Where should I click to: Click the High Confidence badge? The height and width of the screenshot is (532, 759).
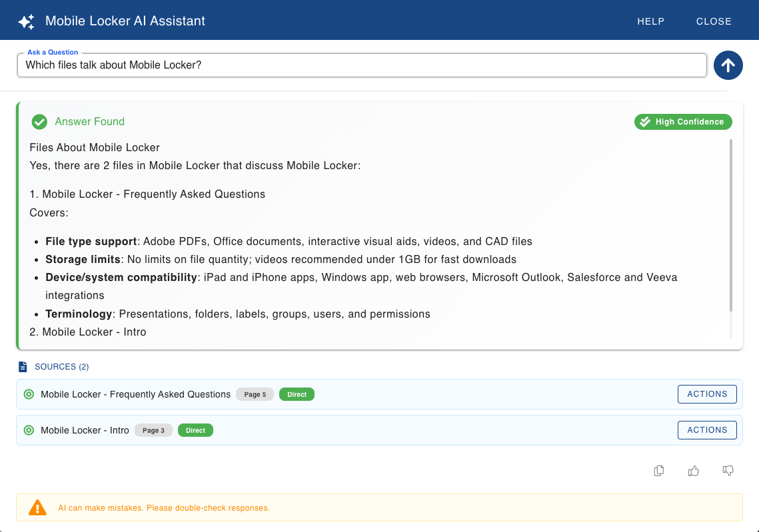pos(683,122)
